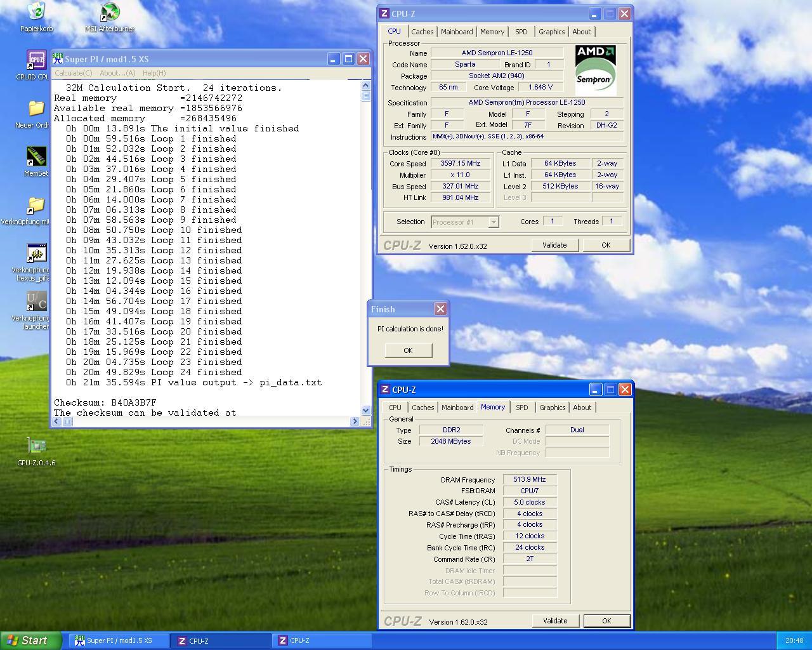This screenshot has width=812, height=650.
Task: Maximize the Super PI window
Action: tap(348, 58)
